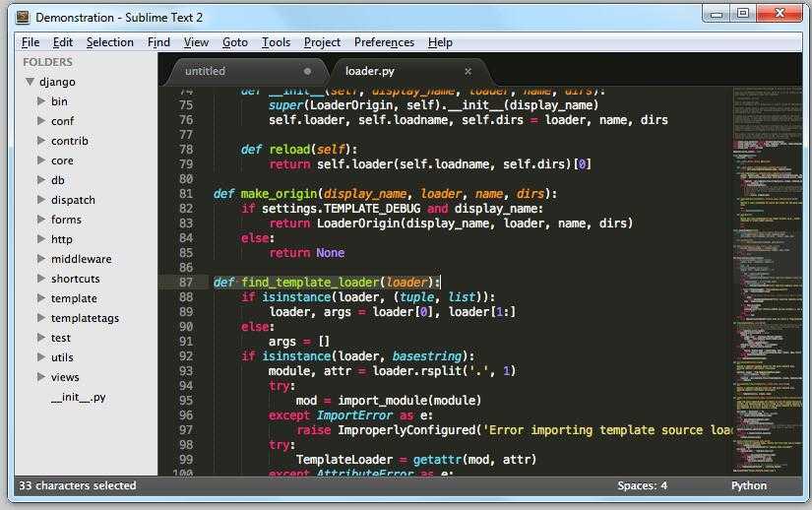The image size is (812, 510).
Task: Click the find_template_loader function name
Action: [310, 283]
